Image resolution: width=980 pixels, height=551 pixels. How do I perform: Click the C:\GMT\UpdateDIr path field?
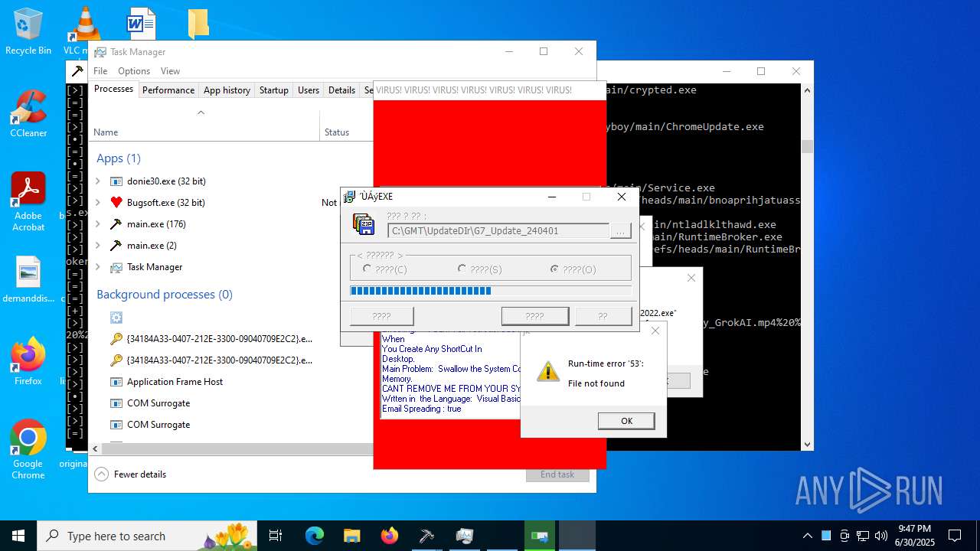[x=498, y=231]
